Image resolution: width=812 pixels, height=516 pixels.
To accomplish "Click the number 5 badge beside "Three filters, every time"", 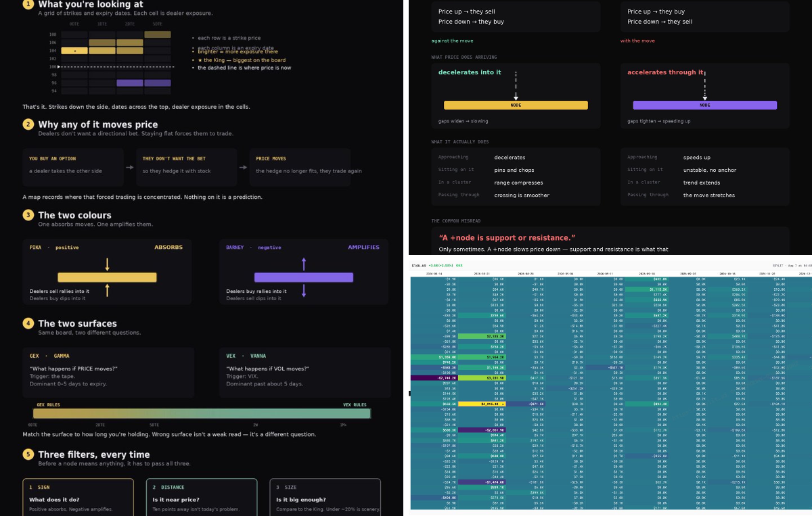I will coord(28,454).
